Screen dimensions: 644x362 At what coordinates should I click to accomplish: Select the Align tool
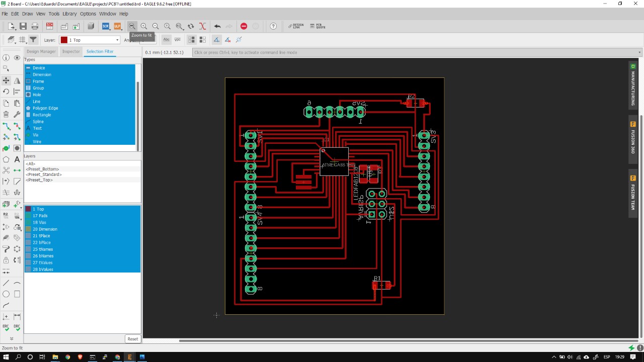(17, 92)
